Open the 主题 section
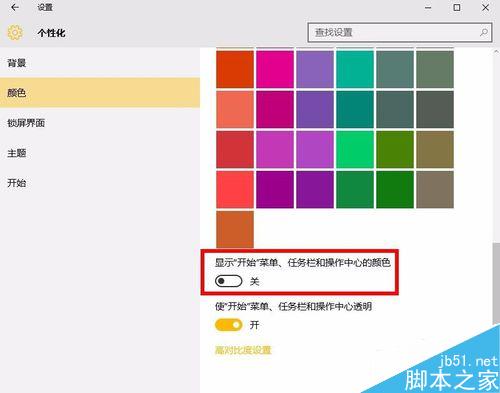 100,153
